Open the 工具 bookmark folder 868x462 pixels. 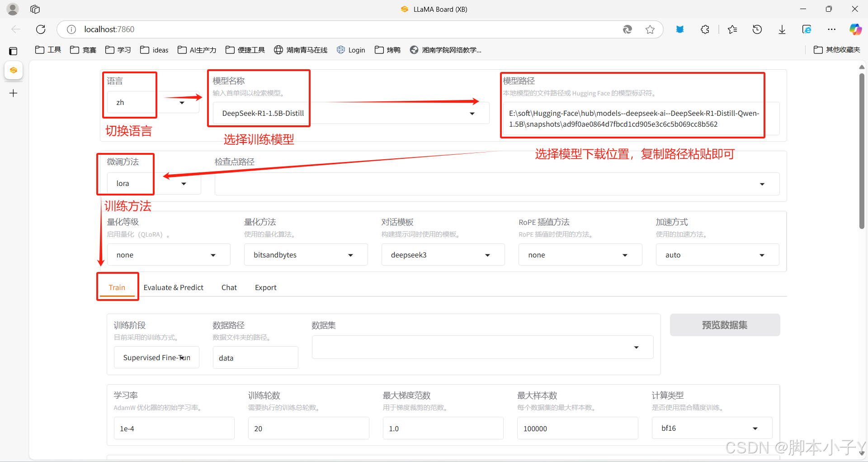click(x=48, y=50)
